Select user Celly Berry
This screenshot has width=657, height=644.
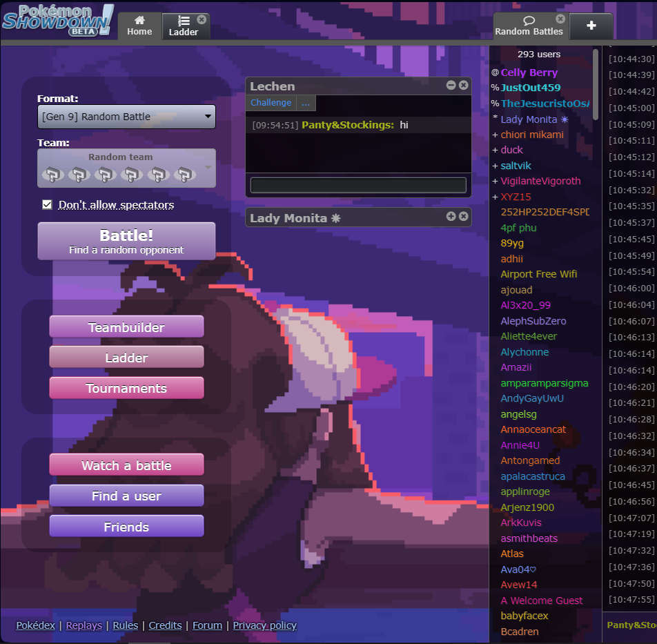[x=529, y=72]
